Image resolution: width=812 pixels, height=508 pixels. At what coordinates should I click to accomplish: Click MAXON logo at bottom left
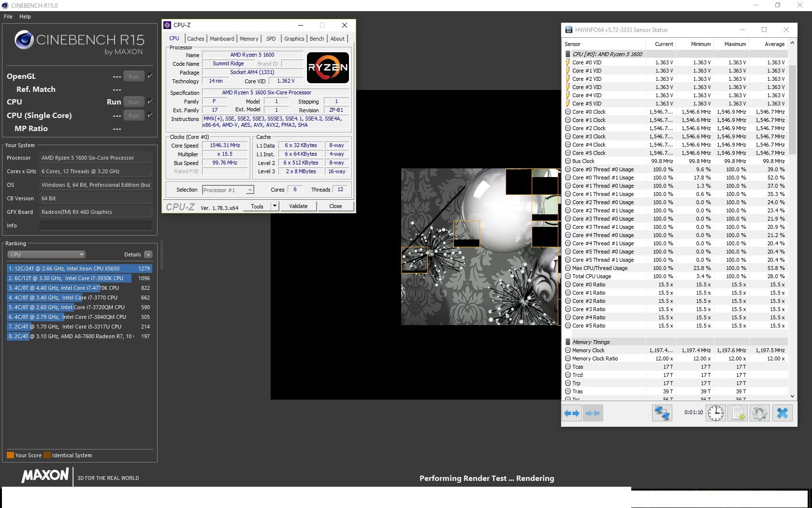[45, 476]
